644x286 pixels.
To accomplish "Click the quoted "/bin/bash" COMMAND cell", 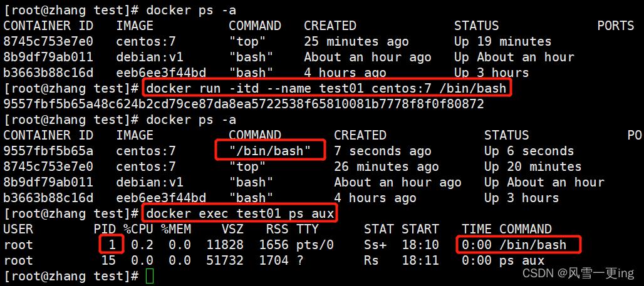I will pyautogui.click(x=270, y=151).
